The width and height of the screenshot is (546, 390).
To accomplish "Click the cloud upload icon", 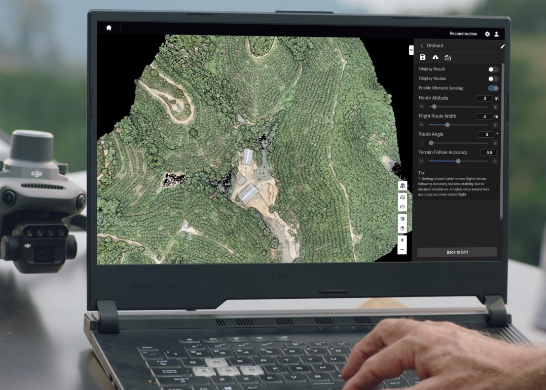I will (435, 57).
